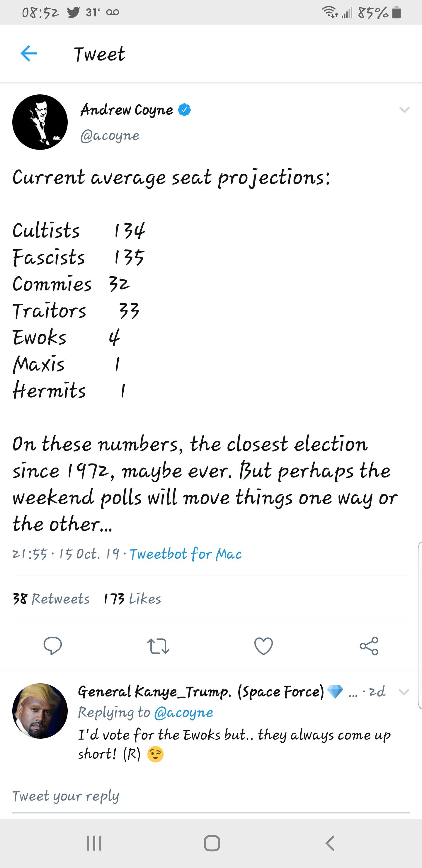Tap the back arrow in the Tweet header
422x868 pixels.
[x=29, y=54]
